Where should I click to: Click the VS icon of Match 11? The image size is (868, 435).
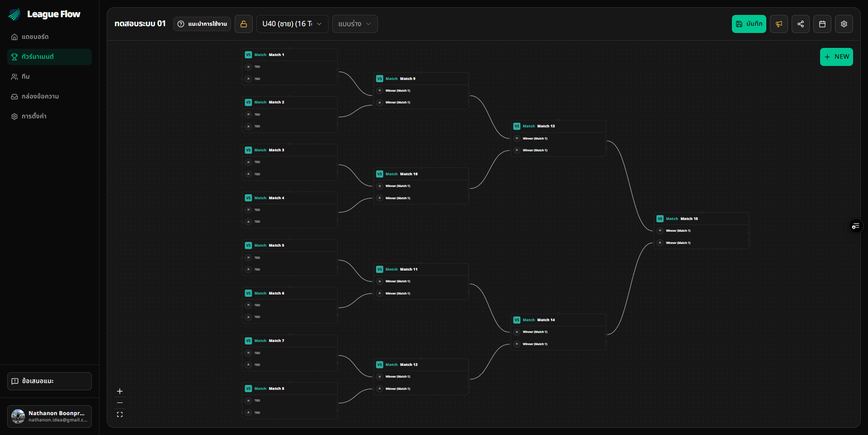379,269
